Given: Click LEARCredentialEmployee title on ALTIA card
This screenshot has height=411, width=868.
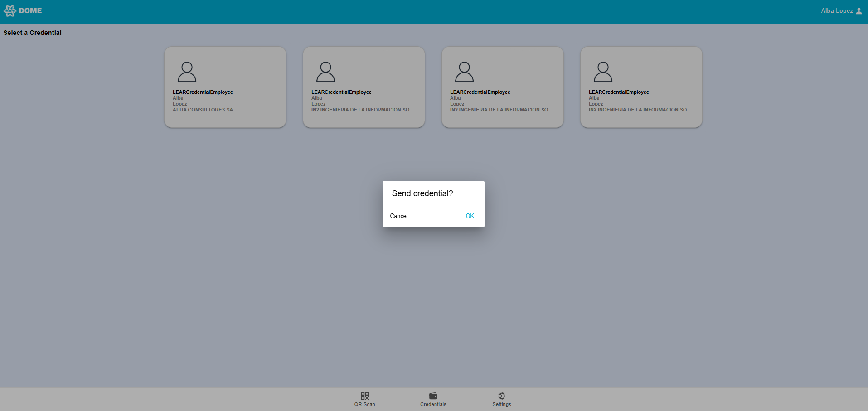Looking at the screenshot, I should click(x=203, y=92).
